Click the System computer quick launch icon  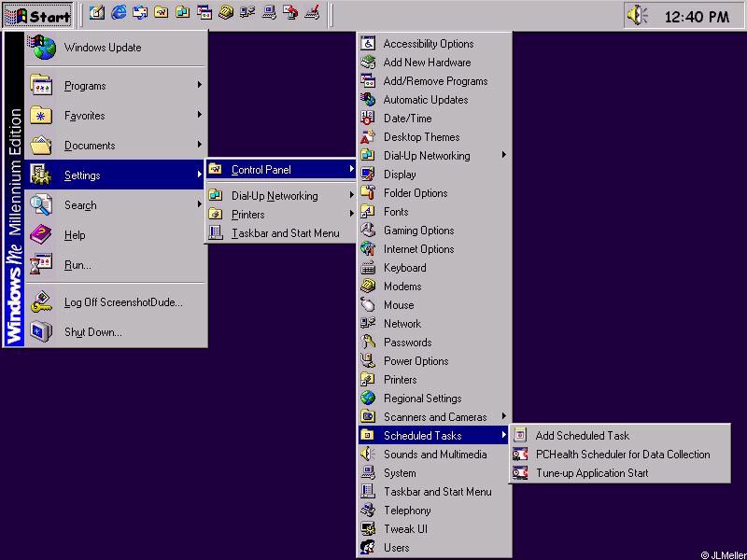269,13
